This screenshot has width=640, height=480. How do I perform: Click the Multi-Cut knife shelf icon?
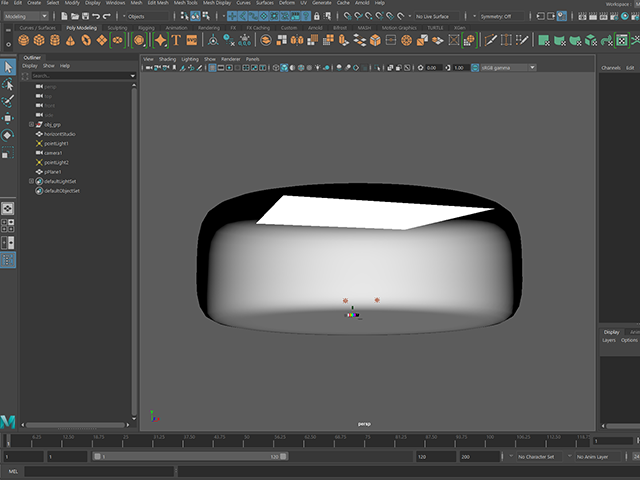[x=490, y=40]
